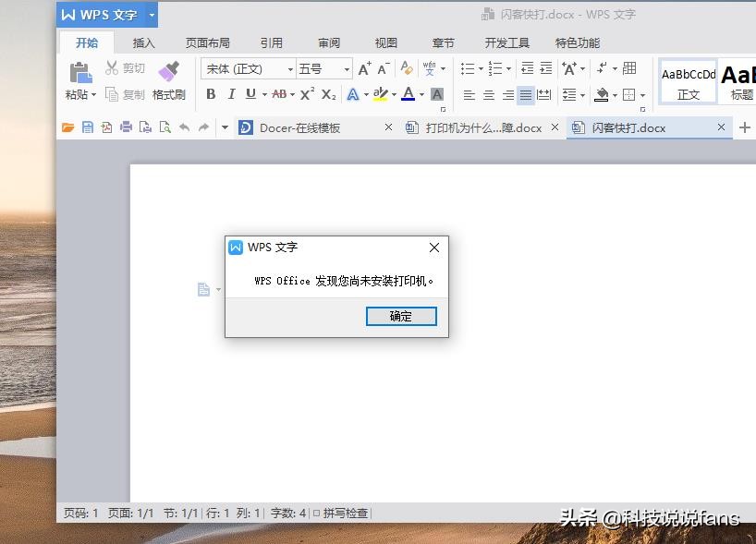756x544 pixels.
Task: Click the Print icon in quick access toolbar
Action: pos(127,127)
